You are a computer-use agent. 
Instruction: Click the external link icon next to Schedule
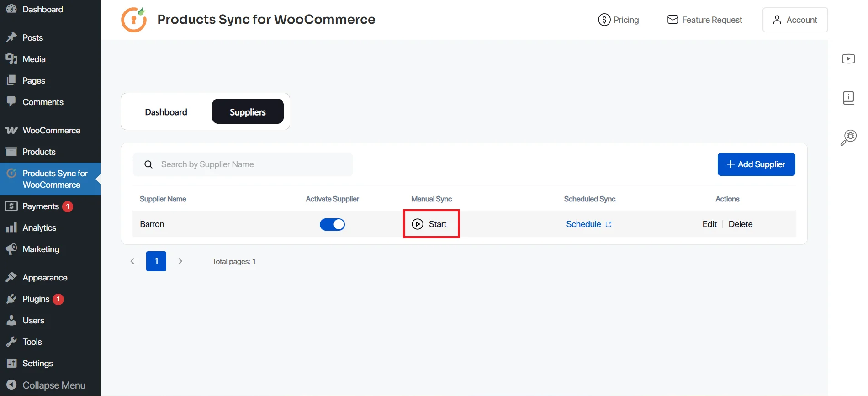coord(609,224)
